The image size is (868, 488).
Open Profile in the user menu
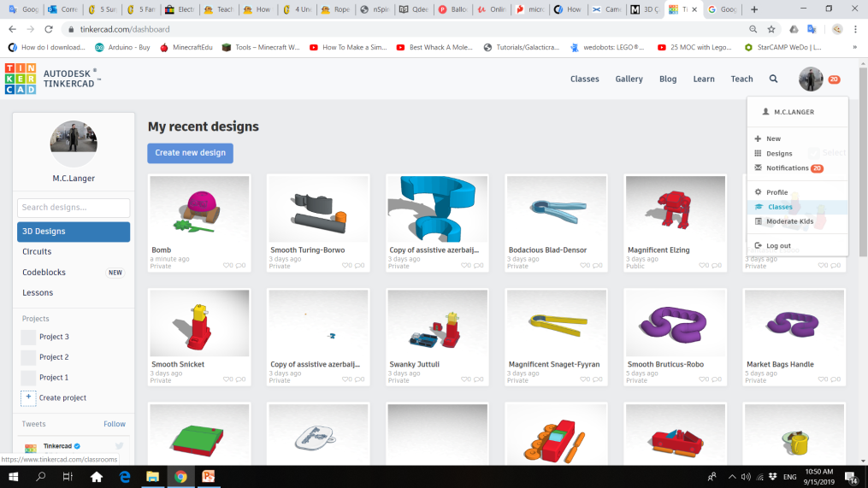coord(776,192)
